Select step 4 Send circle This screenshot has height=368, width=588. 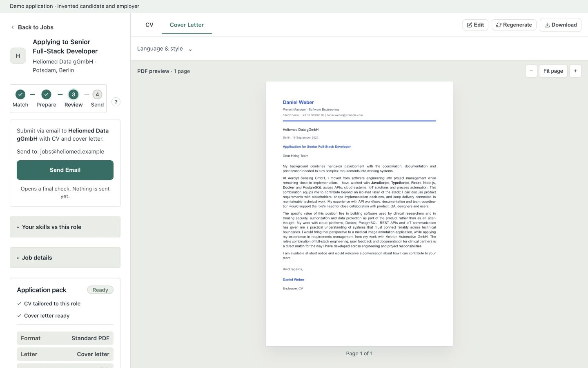tap(97, 94)
